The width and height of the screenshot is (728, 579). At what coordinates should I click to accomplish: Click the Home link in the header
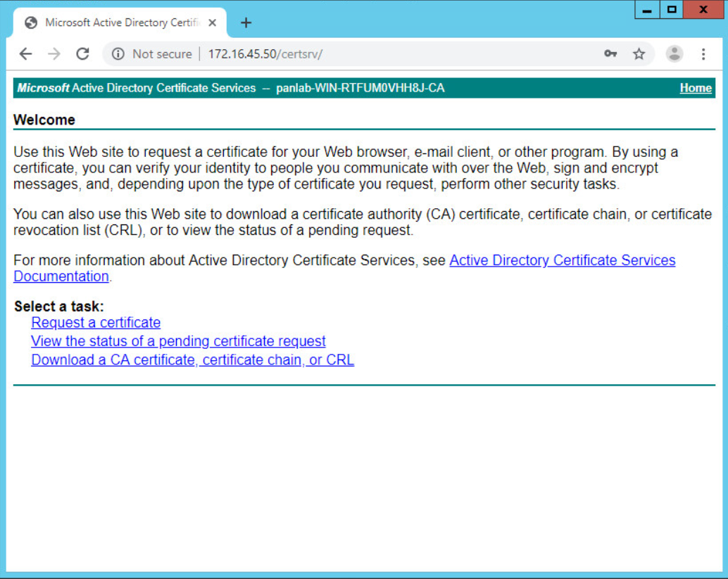pos(696,88)
